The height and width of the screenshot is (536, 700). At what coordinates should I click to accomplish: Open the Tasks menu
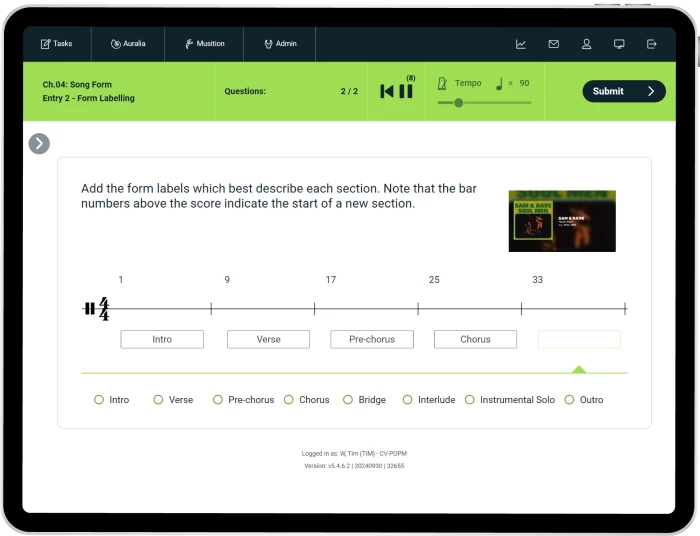[57, 44]
